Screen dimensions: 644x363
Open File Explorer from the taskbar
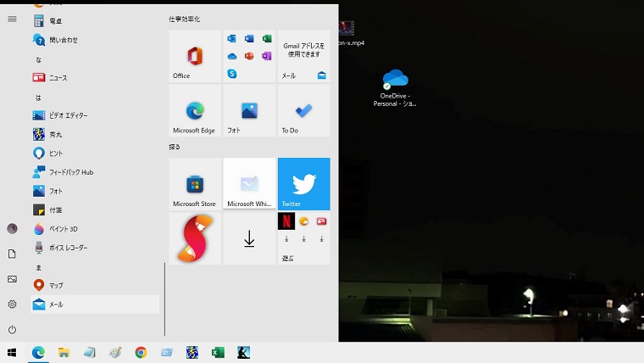[x=64, y=352]
